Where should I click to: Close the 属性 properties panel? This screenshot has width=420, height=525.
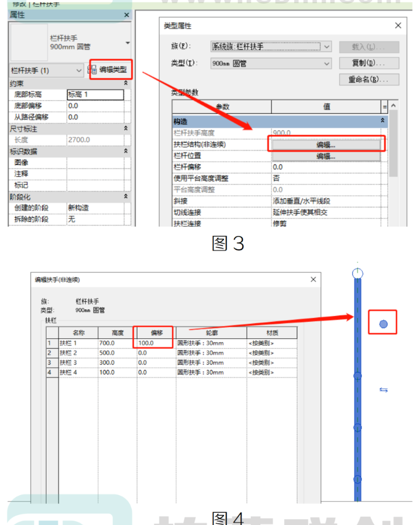126,15
